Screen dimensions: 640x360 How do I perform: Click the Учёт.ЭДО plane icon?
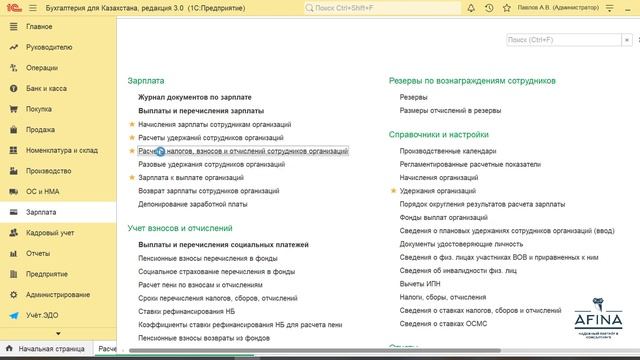pos(13,315)
